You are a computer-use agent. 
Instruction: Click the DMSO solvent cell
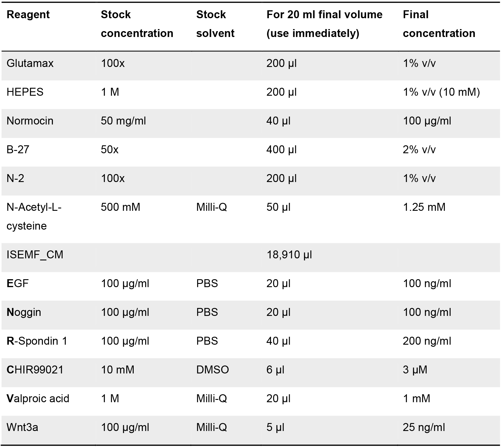coord(212,370)
